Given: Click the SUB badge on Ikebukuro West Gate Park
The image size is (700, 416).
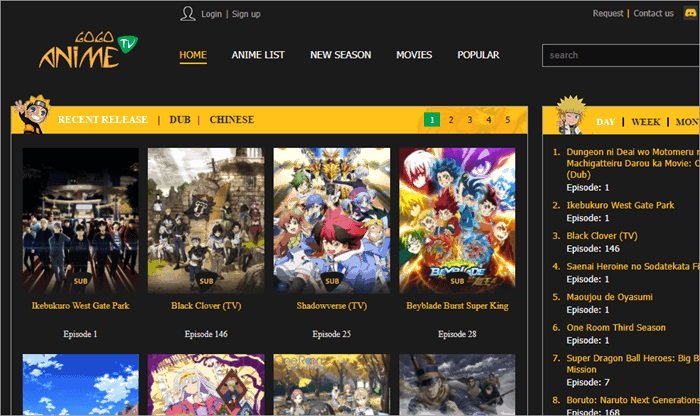Looking at the screenshot, I should [80, 281].
